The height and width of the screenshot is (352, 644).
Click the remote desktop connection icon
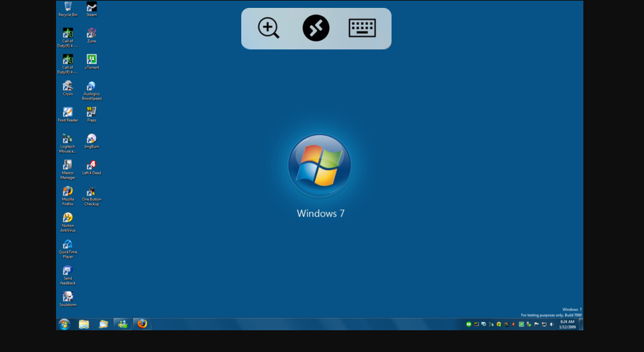pyautogui.click(x=316, y=28)
